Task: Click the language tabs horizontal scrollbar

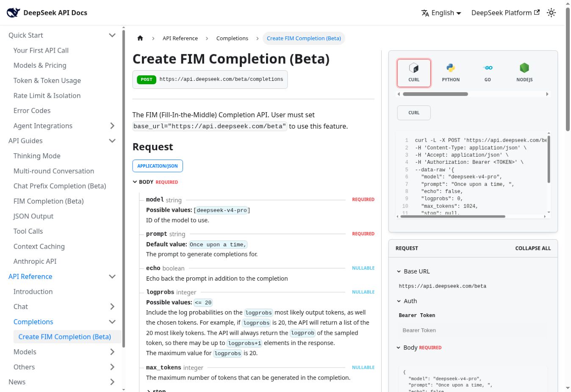Action: click(435, 94)
